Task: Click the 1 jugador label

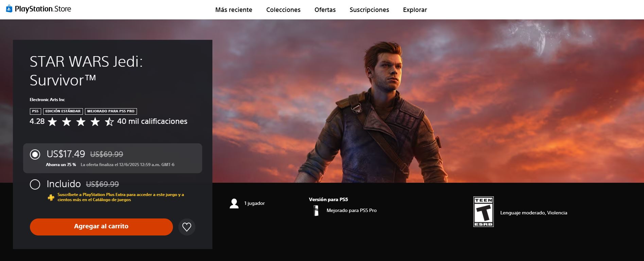Action: pos(254,203)
